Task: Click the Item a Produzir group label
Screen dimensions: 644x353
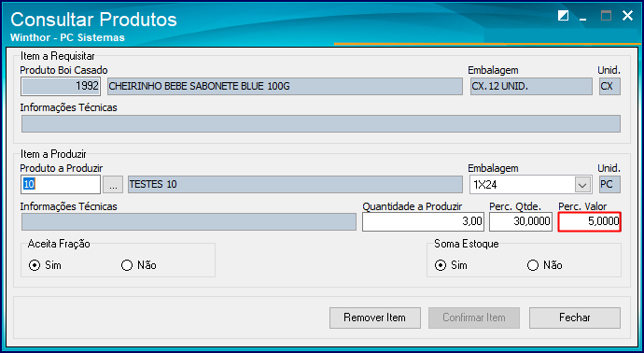Action: click(x=53, y=154)
